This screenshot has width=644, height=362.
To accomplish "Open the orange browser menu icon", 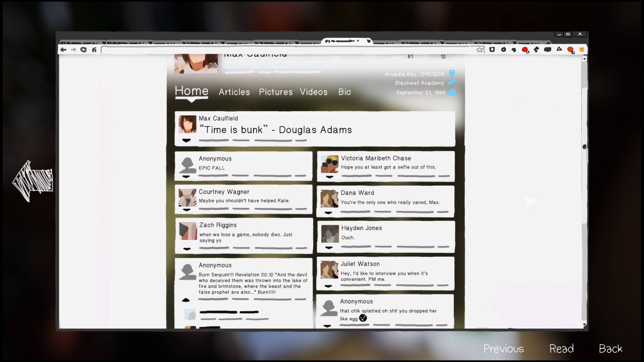I will click(x=582, y=50).
